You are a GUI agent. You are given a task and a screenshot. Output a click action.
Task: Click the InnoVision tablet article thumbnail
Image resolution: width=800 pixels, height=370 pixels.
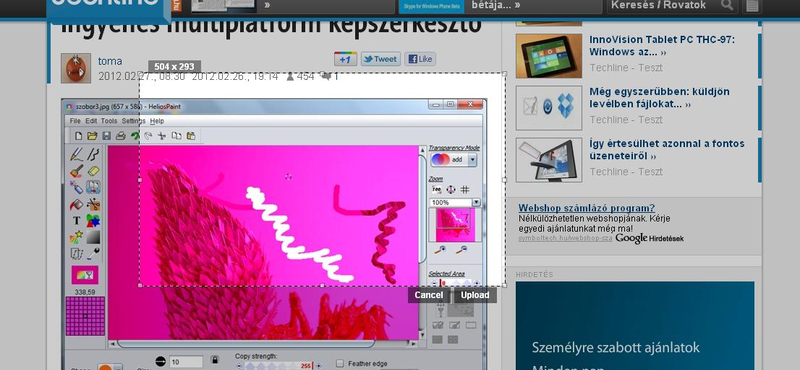(548, 56)
